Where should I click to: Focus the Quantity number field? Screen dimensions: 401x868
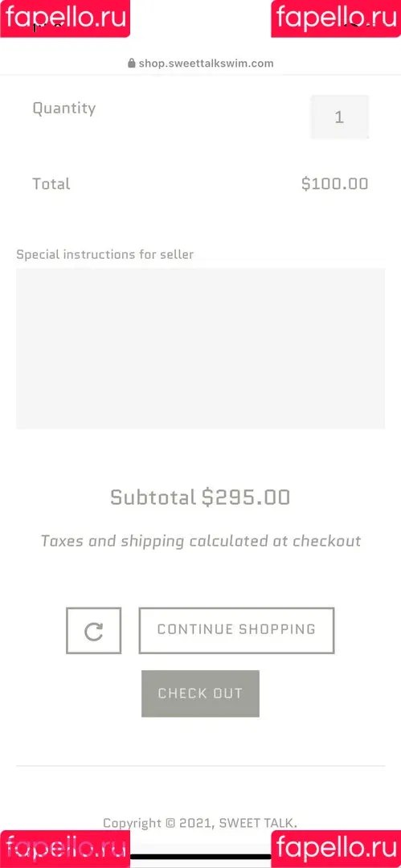(x=339, y=117)
